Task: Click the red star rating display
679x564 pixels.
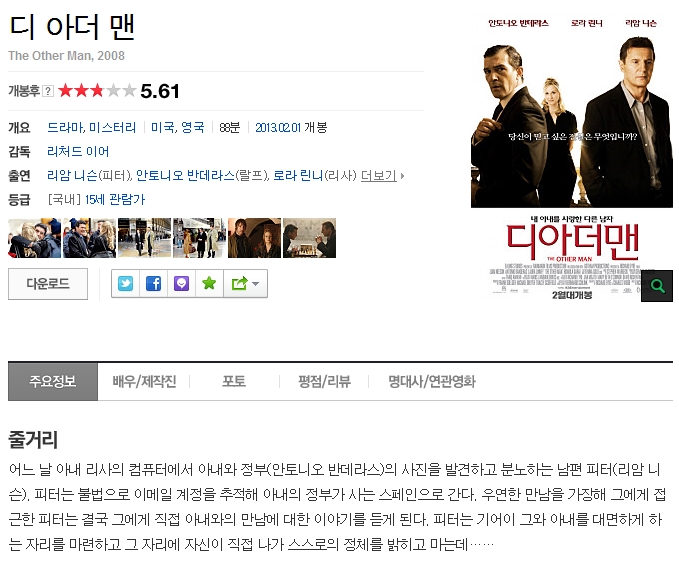Action: tap(97, 91)
